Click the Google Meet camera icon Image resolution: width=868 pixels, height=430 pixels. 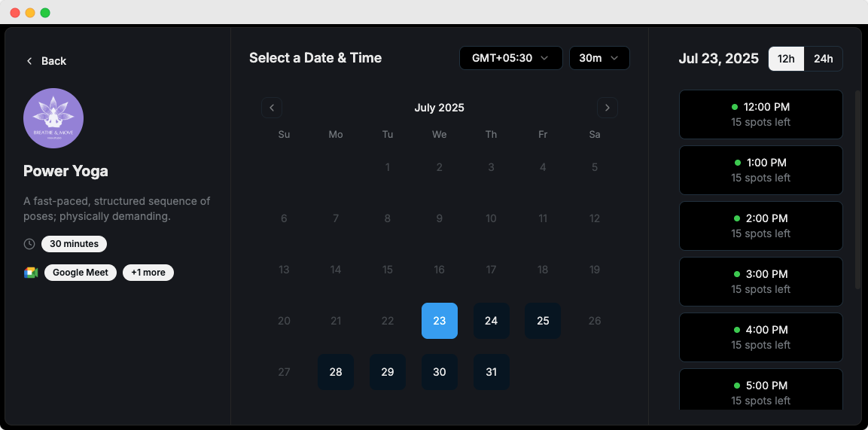click(x=30, y=273)
